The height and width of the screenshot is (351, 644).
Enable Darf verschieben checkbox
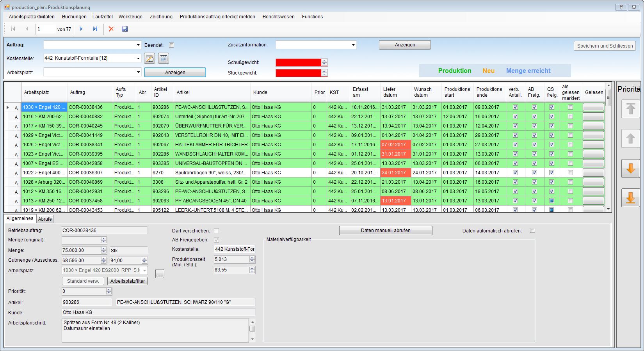click(x=216, y=231)
